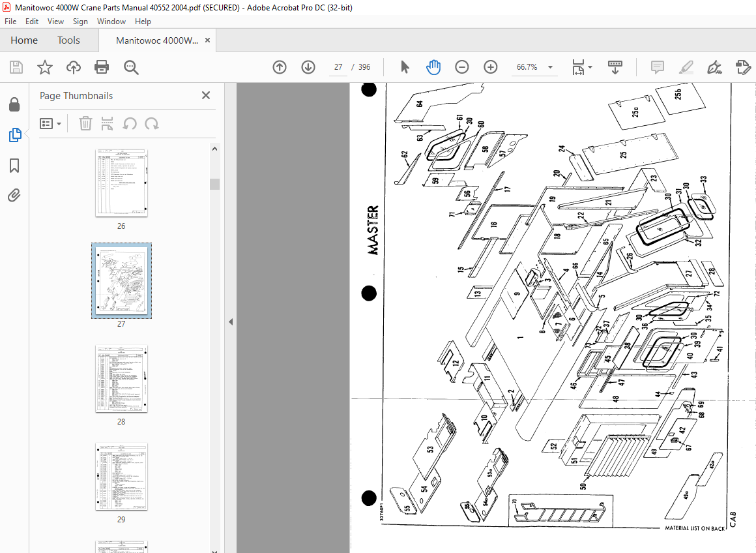Open the File menu
Image resolution: width=756 pixels, height=553 pixels.
(x=10, y=22)
